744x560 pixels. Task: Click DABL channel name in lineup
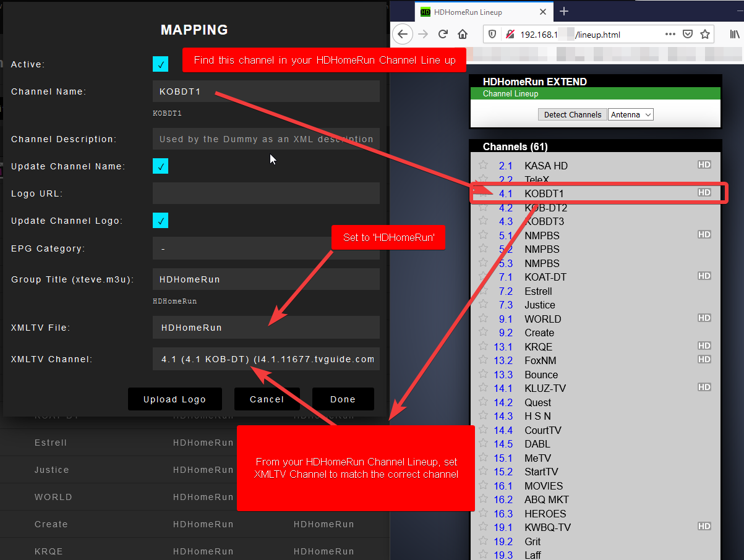(537, 444)
